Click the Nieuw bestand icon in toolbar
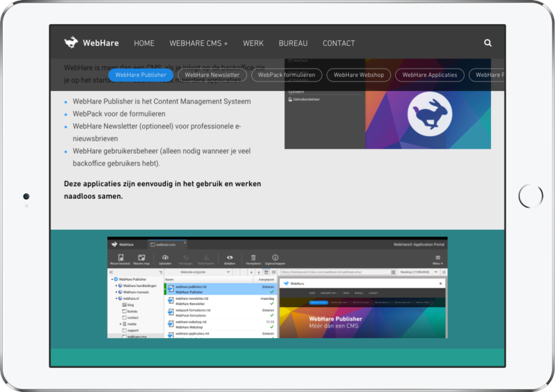The width and height of the screenshot is (555, 392). coord(121,258)
